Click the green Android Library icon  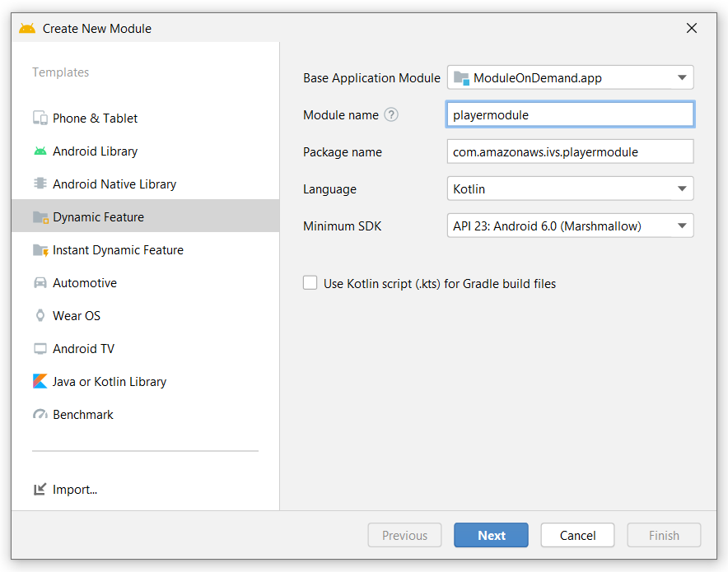click(40, 151)
